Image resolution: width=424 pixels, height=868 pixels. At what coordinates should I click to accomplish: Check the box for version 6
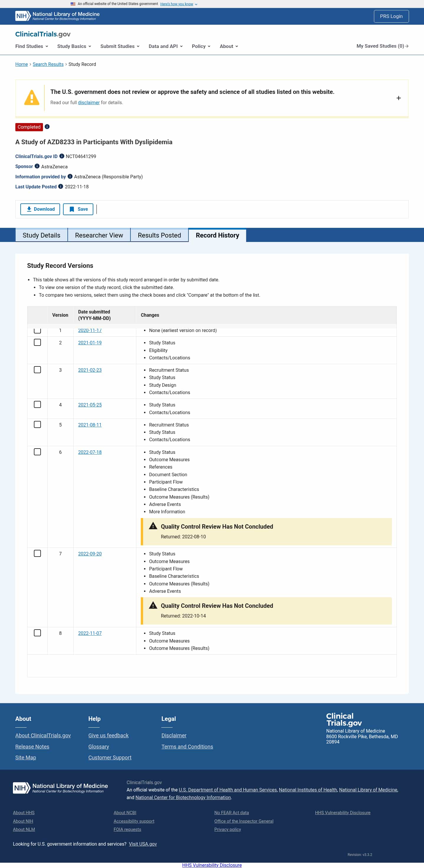(37, 452)
